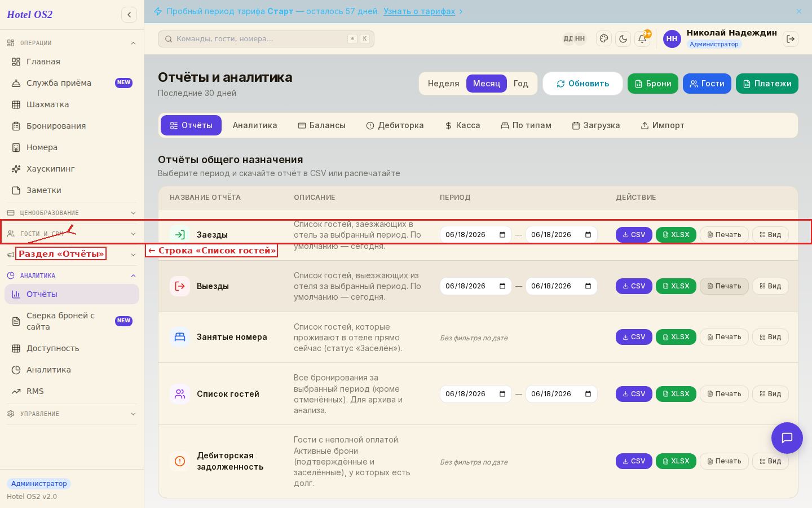Click the Hotel OS2 logo
This screenshot has width=812, height=508.
click(30, 15)
